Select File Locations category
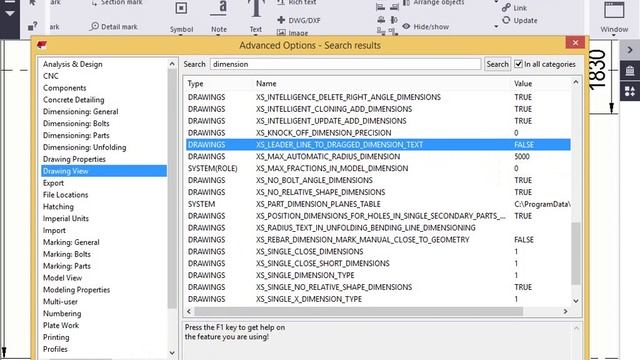Viewport: 640px width, 360px height. tap(65, 195)
